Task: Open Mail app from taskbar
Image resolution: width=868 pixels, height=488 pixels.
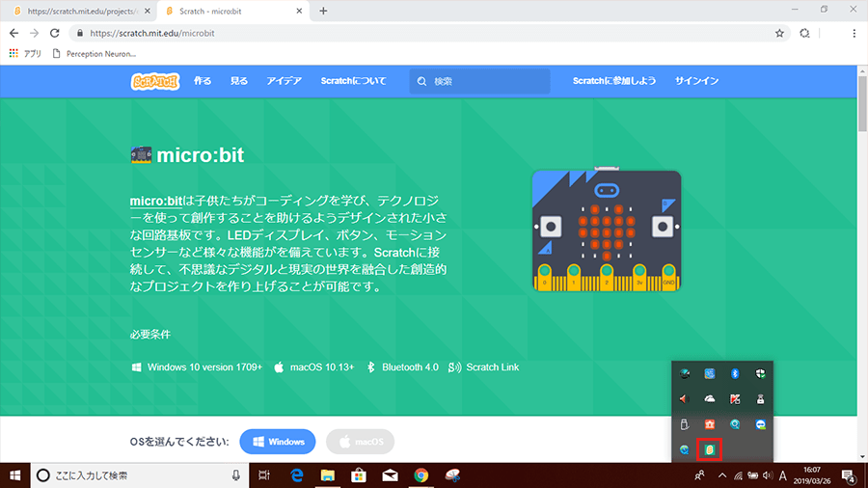Action: [x=390, y=475]
